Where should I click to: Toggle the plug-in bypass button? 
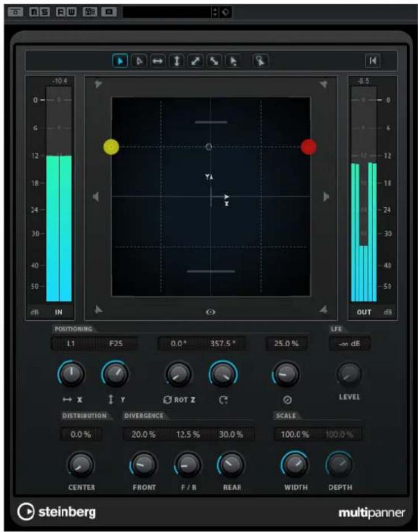tap(15, 12)
